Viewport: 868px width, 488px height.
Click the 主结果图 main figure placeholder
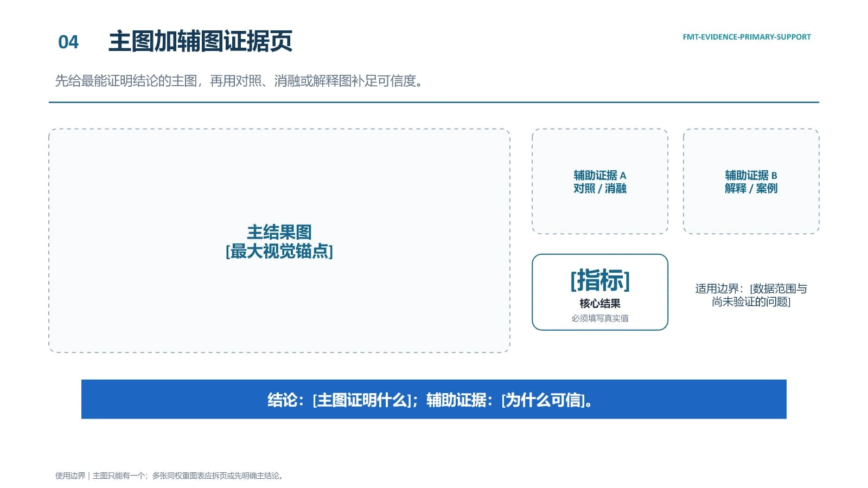[x=279, y=241]
